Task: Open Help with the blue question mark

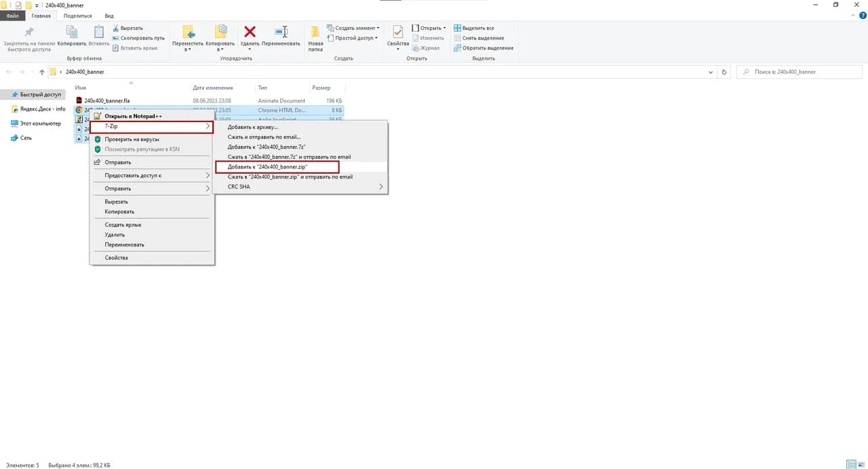Action: coord(863,16)
